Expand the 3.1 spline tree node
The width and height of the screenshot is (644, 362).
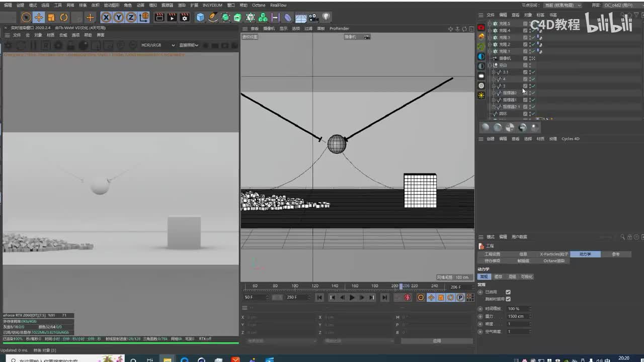tap(493, 72)
